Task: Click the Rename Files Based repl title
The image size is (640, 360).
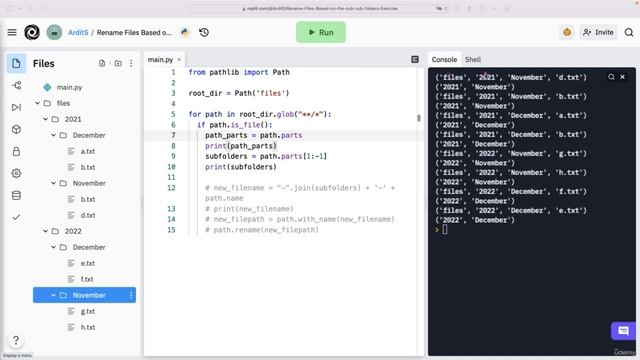Action: point(134,32)
